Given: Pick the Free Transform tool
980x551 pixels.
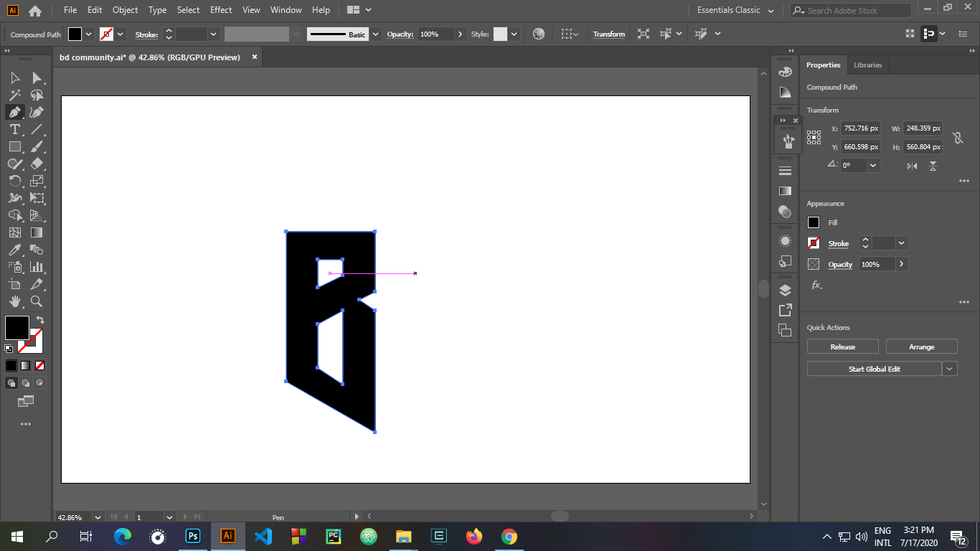Looking at the screenshot, I should [x=37, y=198].
